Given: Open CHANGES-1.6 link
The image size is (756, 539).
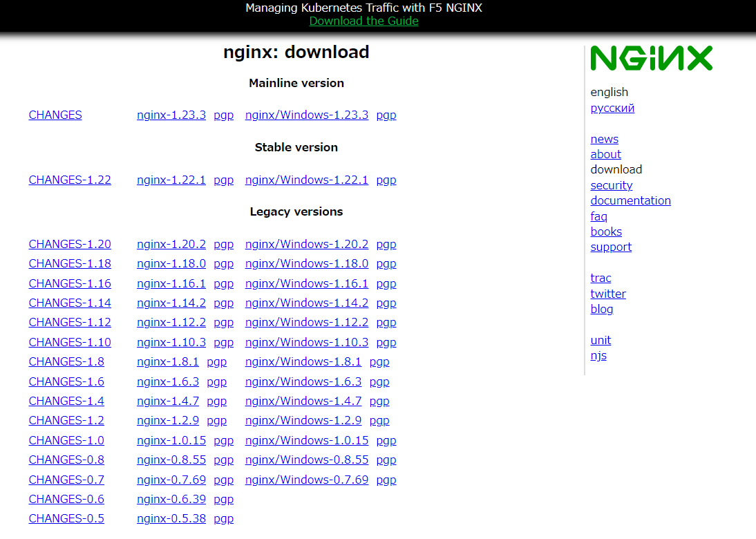Looking at the screenshot, I should click(66, 382).
